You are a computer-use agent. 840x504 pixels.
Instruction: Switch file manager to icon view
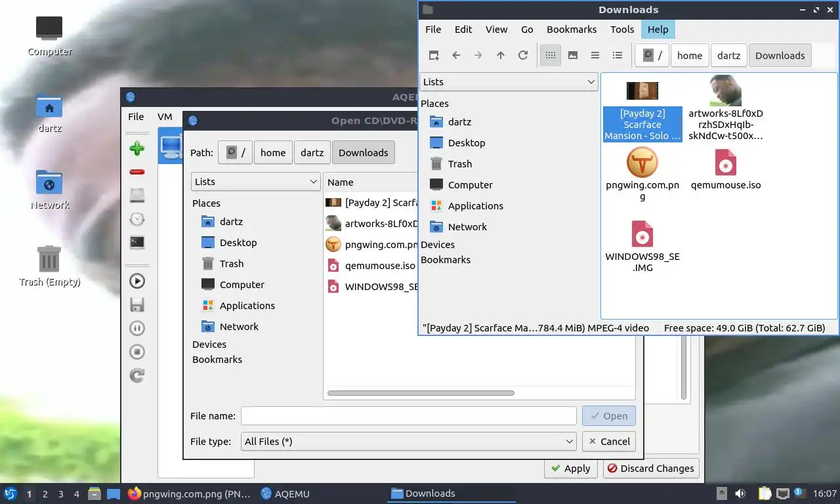tap(551, 56)
